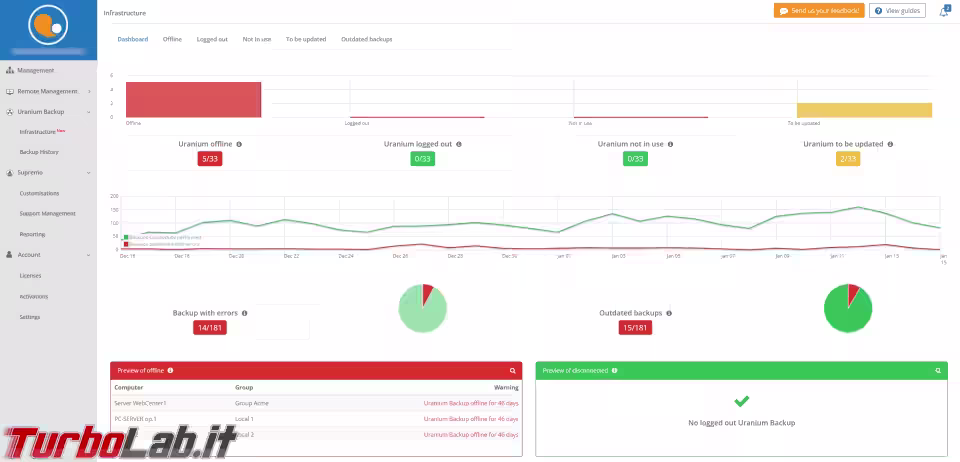Select the PC-SERVER op.1 row

click(316, 419)
